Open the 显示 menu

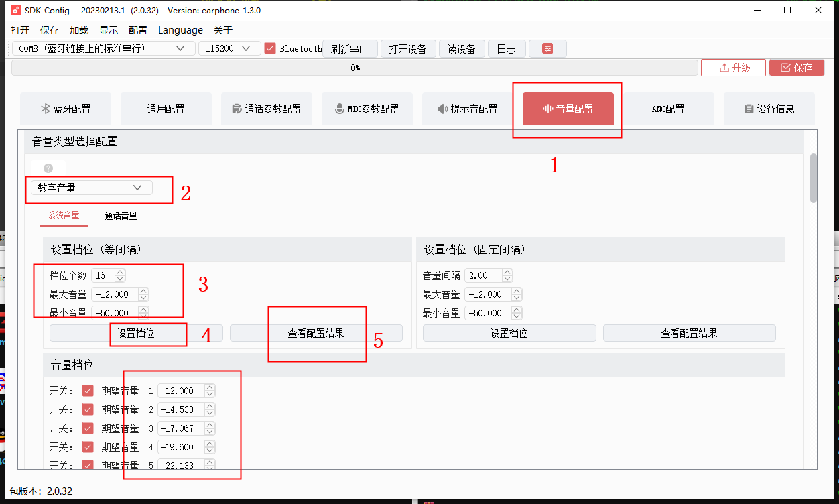[x=109, y=30]
